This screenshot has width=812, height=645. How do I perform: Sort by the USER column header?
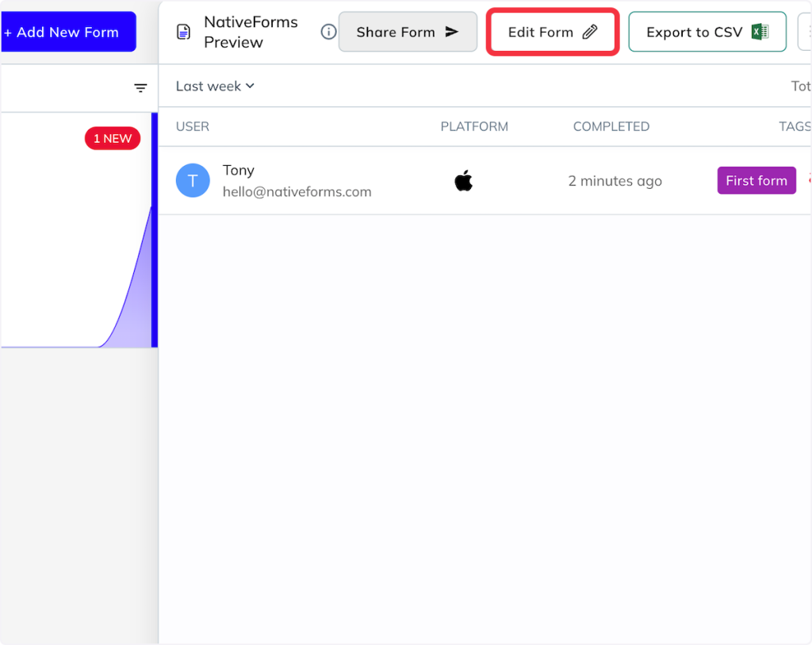pyautogui.click(x=193, y=127)
